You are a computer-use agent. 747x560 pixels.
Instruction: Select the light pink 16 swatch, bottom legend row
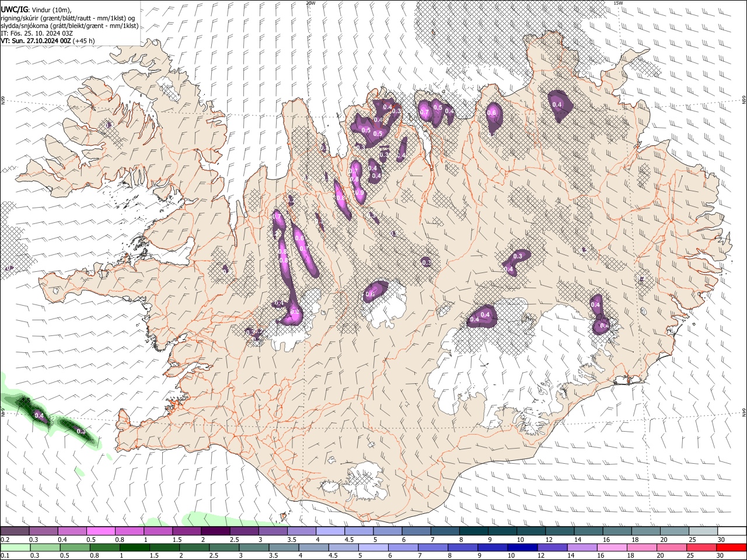pos(613,547)
